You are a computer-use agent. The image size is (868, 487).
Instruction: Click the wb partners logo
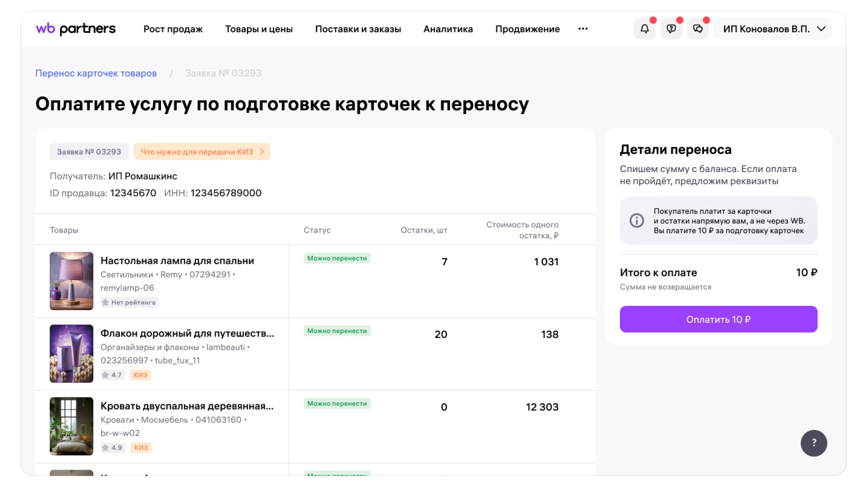76,29
